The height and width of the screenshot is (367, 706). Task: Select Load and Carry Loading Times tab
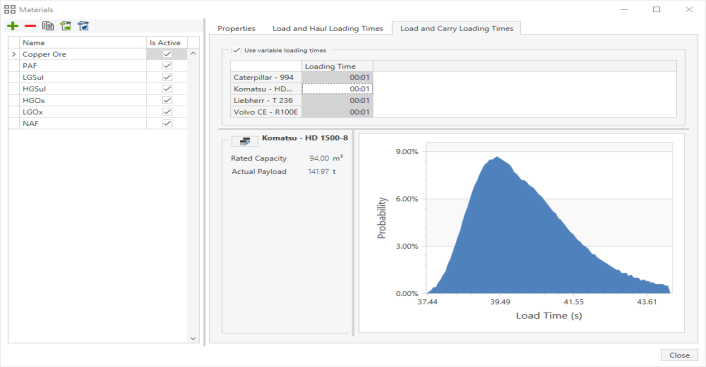(457, 28)
